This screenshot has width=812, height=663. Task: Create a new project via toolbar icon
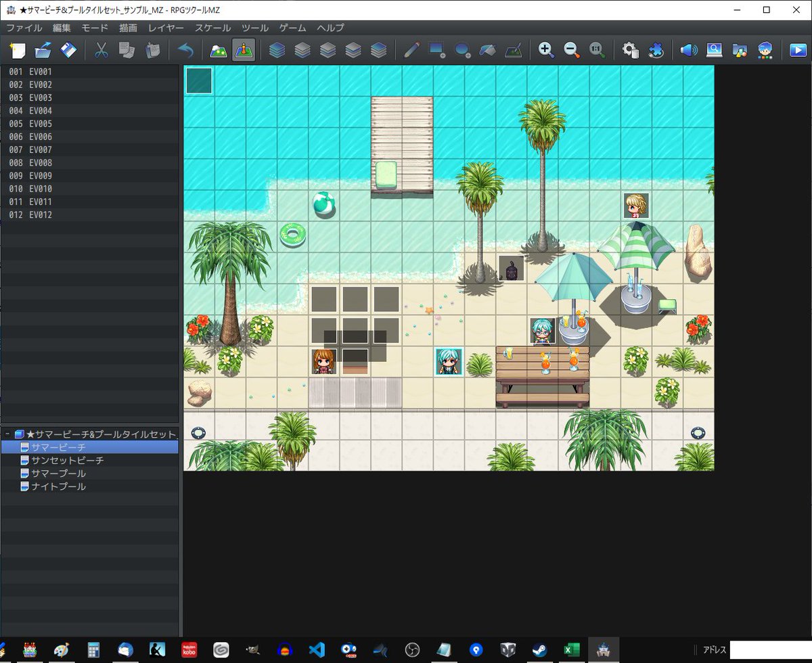tap(18, 50)
